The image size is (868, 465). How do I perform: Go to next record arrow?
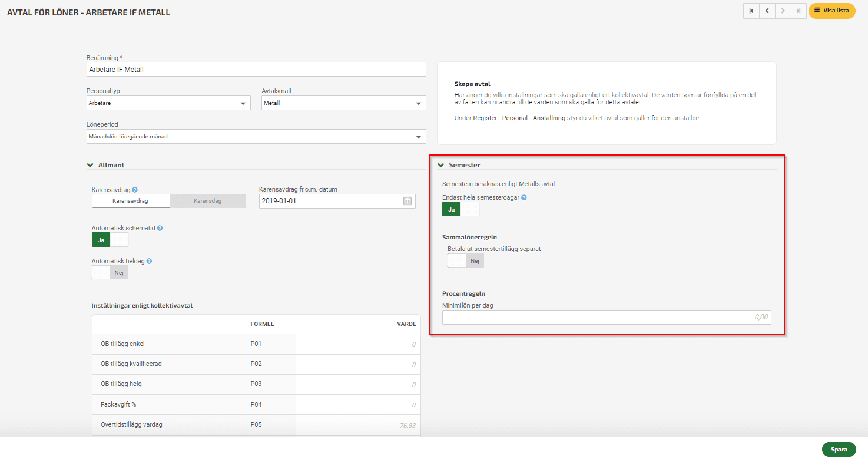coord(783,11)
